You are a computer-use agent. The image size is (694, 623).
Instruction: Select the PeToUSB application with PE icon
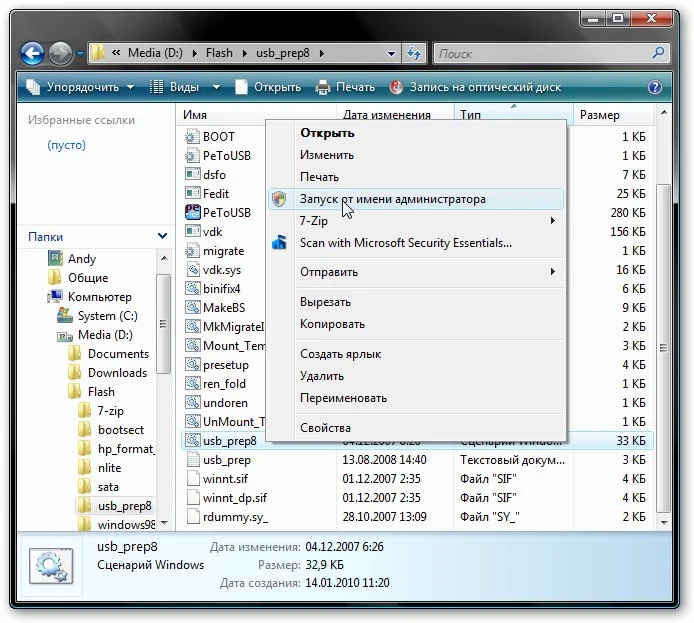pyautogui.click(x=193, y=212)
